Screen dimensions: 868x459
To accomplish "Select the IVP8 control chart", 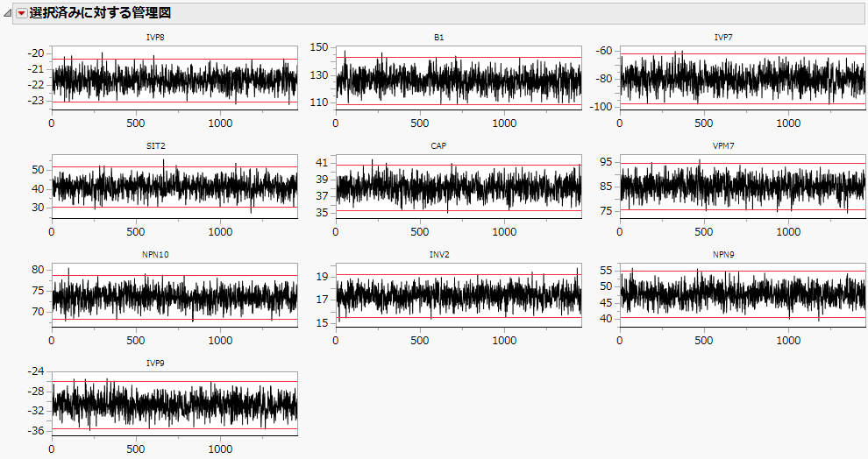I will (x=174, y=77).
